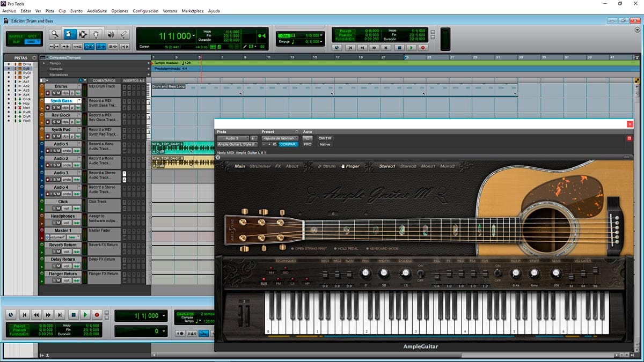This screenshot has width=644, height=362.
Task: Click Record button in floating transport
Action: 97,315
